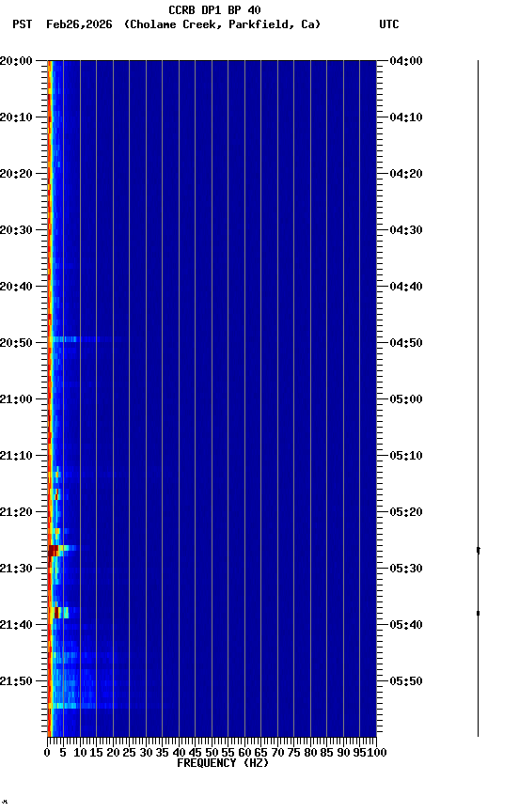Click the 05:40 UTC time label
This screenshot has width=519, height=812.
click(406, 626)
